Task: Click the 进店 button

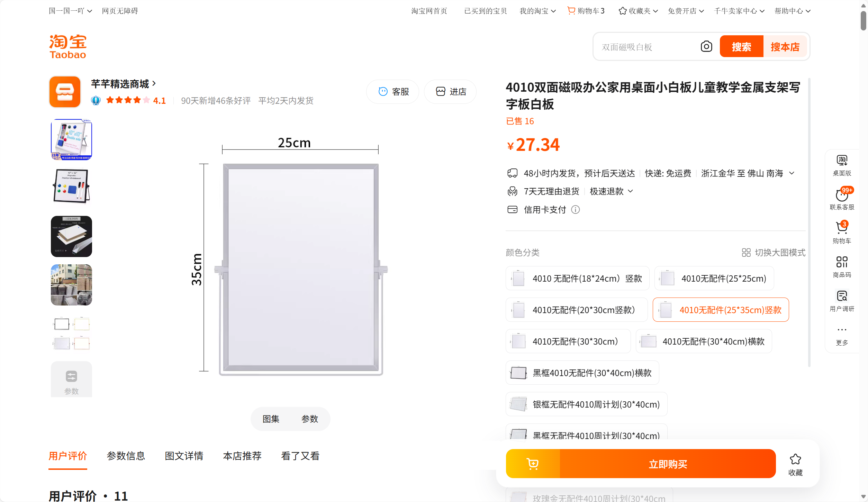Action: [450, 92]
